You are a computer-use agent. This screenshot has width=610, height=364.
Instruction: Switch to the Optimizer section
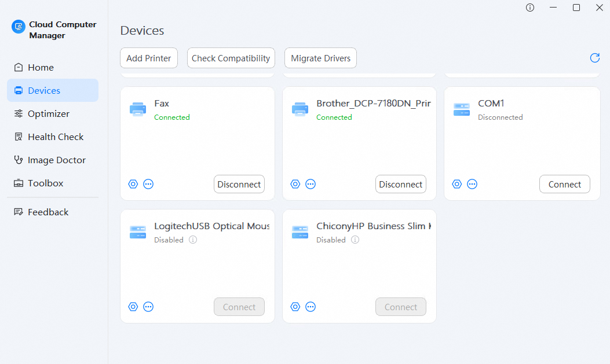43,113
